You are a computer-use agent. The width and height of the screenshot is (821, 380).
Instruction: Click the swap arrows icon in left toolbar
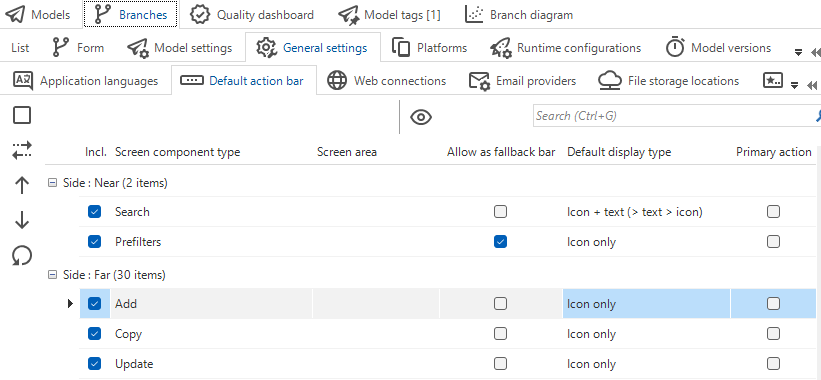tap(21, 150)
